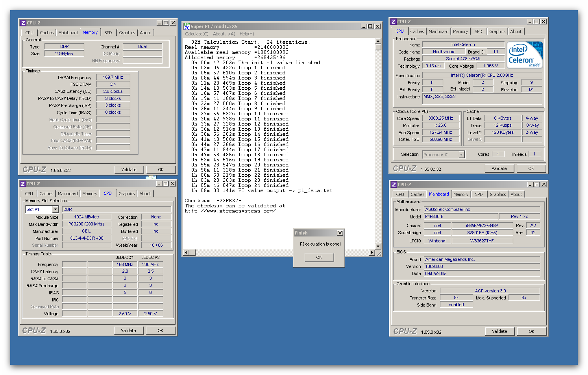This screenshot has height=375, width=588.
Task: Click OK in SPD CPU-Z window
Action: coord(160,331)
